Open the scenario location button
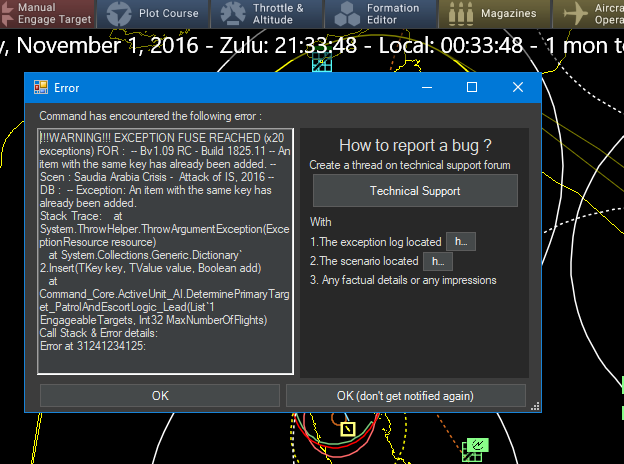624x464 pixels. (x=438, y=261)
